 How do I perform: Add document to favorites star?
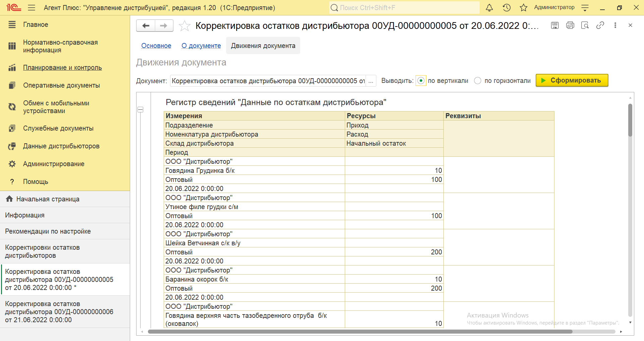point(184,26)
